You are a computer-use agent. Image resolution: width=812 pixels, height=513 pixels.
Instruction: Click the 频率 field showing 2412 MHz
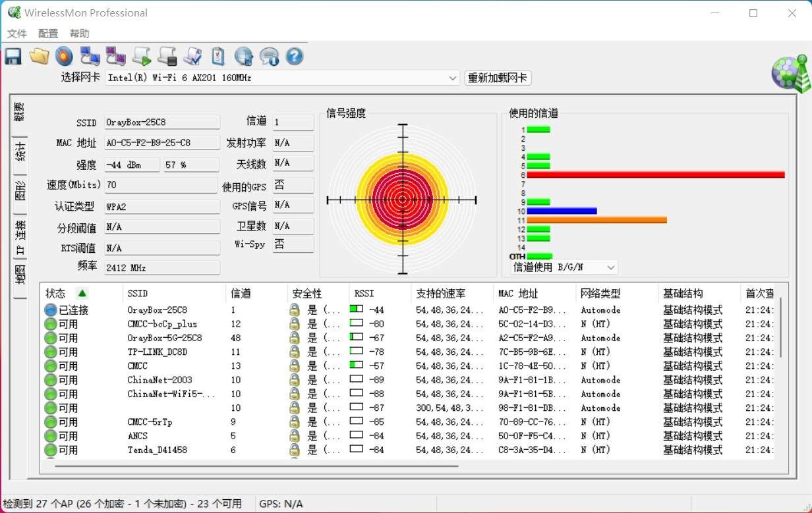point(162,267)
